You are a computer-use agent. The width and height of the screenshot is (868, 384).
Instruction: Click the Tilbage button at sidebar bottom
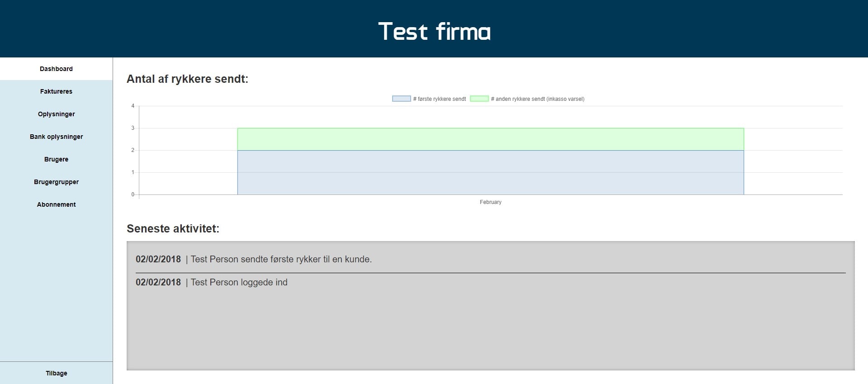point(56,373)
